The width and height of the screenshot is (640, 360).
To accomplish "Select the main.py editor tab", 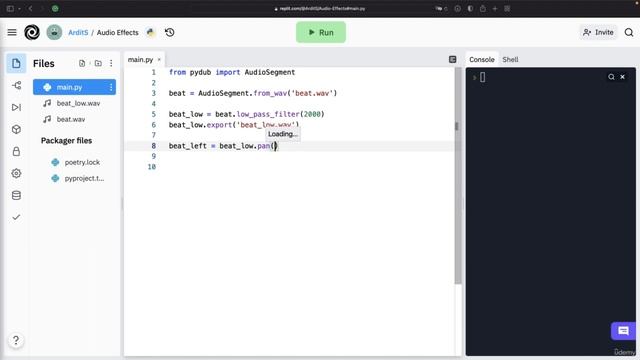I will coord(140,60).
